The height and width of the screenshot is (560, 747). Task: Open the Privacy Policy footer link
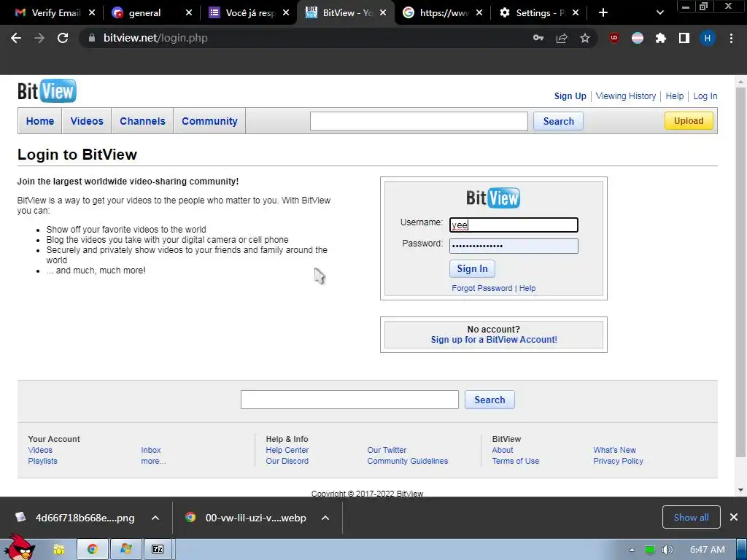coord(618,461)
